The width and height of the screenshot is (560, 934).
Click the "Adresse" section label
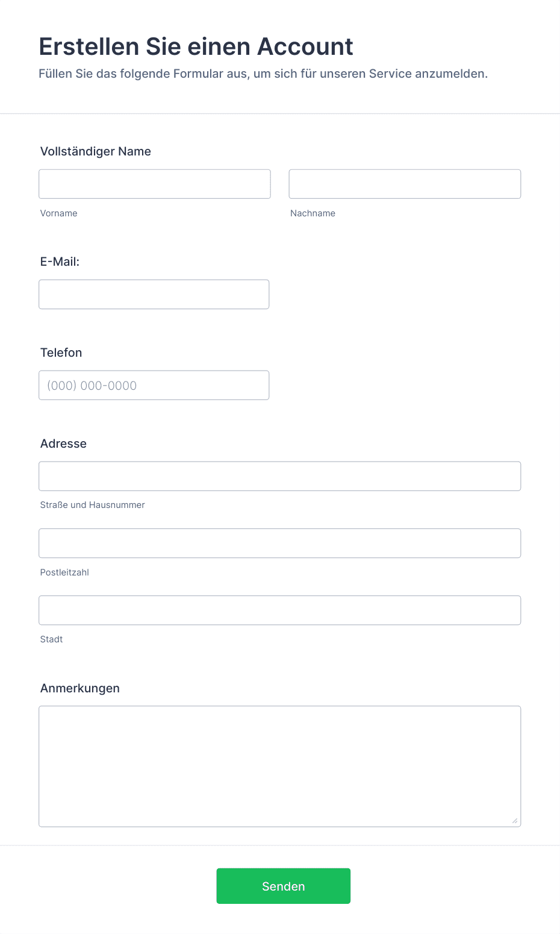click(x=63, y=443)
